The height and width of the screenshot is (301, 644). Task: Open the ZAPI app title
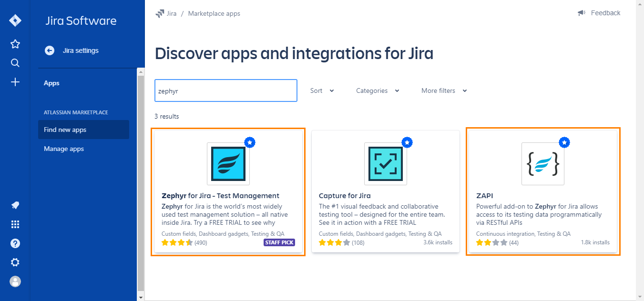point(484,196)
